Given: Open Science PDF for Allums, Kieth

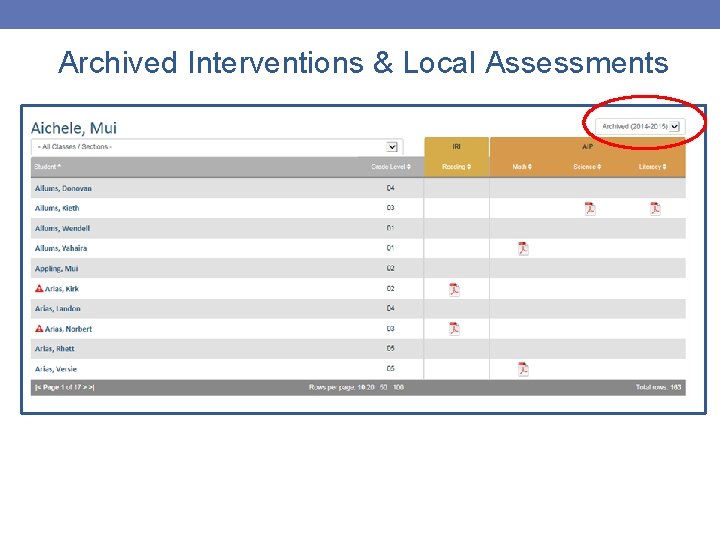Looking at the screenshot, I should 590,208.
